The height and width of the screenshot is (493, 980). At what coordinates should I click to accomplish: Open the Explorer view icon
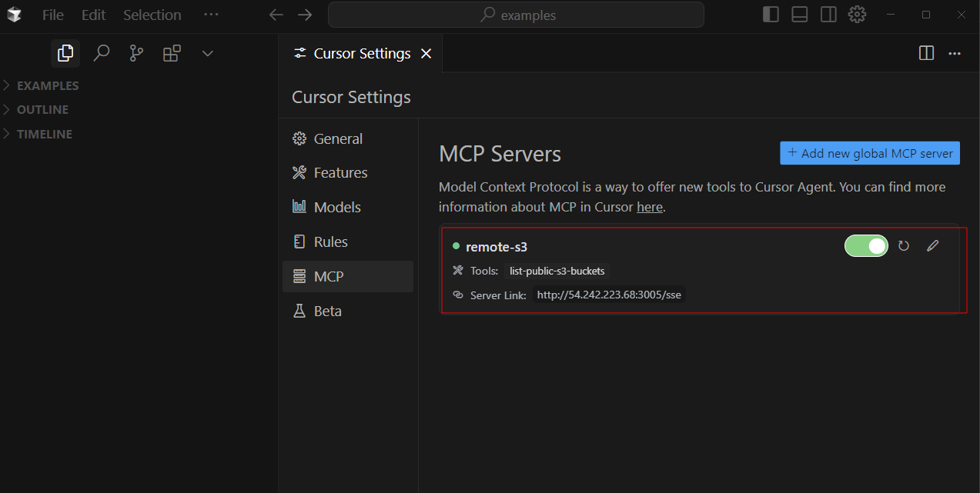tap(65, 53)
